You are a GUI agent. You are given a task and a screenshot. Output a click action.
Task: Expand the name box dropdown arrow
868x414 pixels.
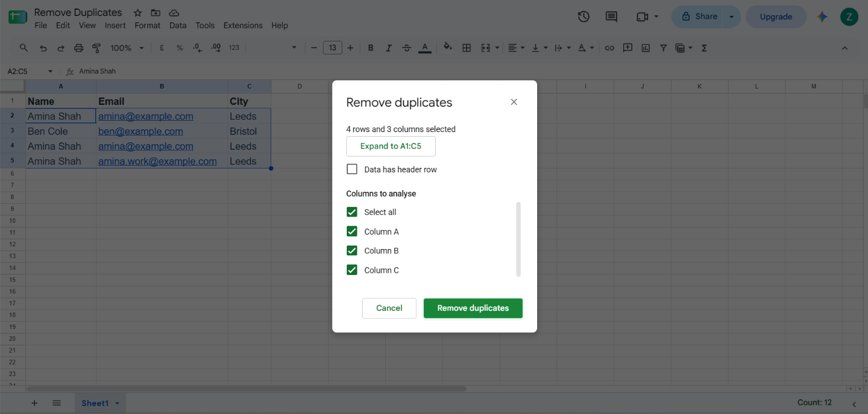point(50,71)
